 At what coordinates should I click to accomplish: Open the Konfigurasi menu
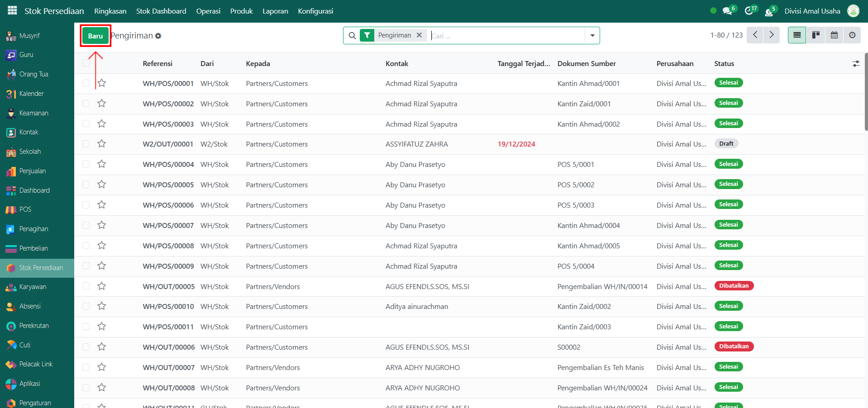[x=315, y=11]
